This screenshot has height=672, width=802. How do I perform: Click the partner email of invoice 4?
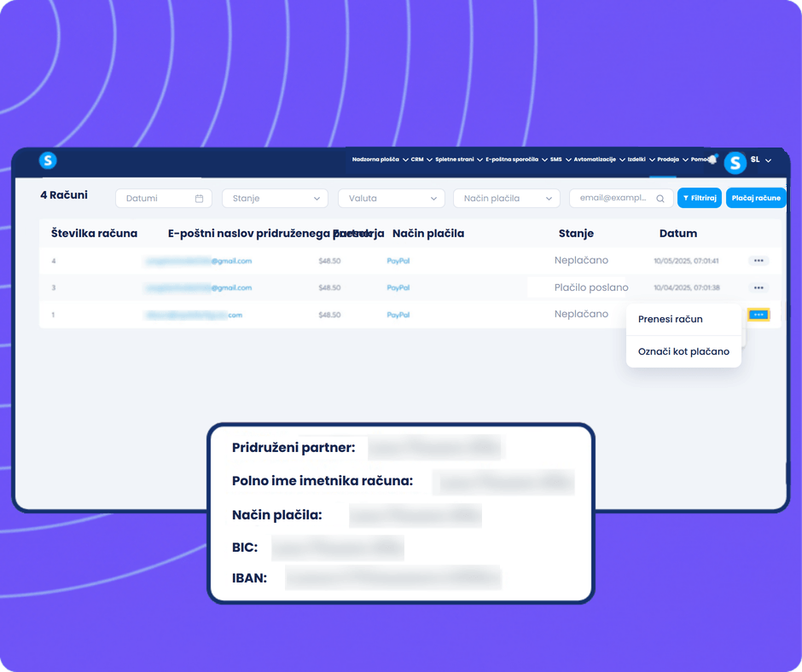coord(199,261)
